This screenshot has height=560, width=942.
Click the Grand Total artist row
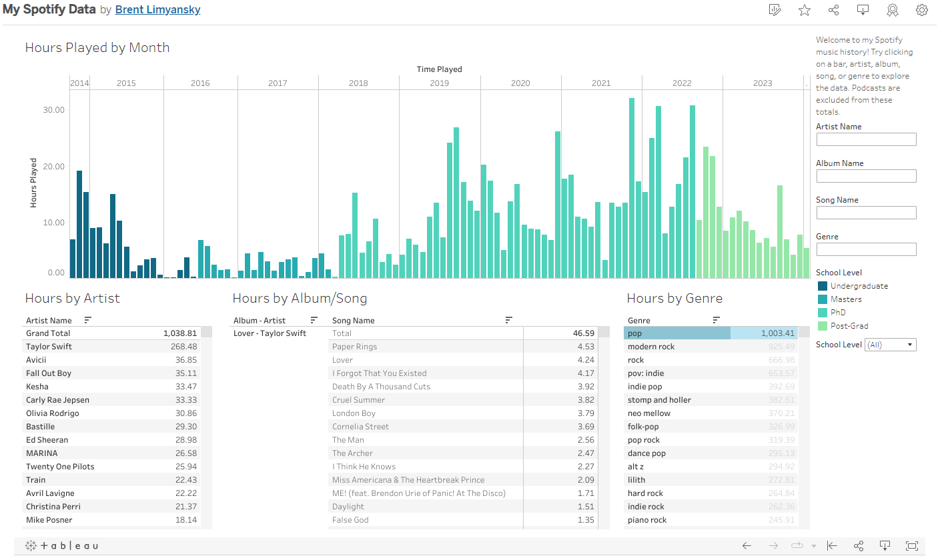tap(111, 333)
